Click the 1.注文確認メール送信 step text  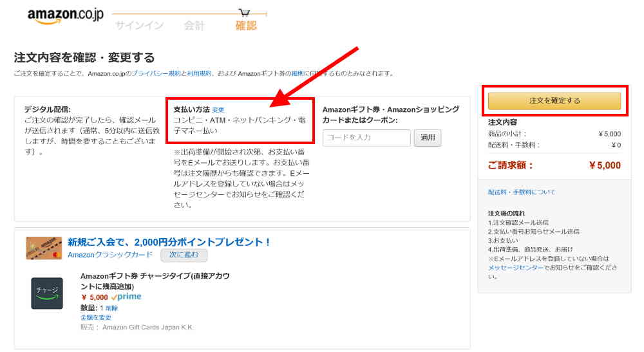518,223
